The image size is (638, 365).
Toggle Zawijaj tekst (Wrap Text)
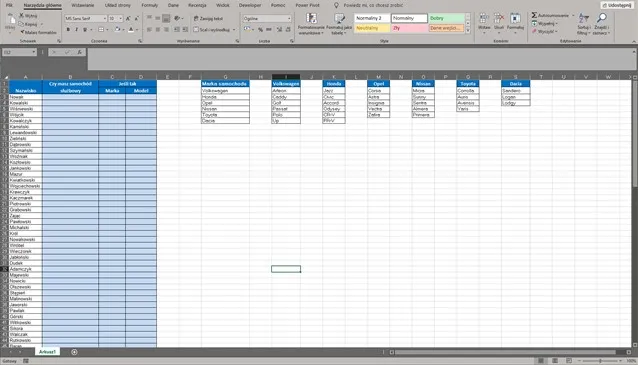tap(208, 19)
